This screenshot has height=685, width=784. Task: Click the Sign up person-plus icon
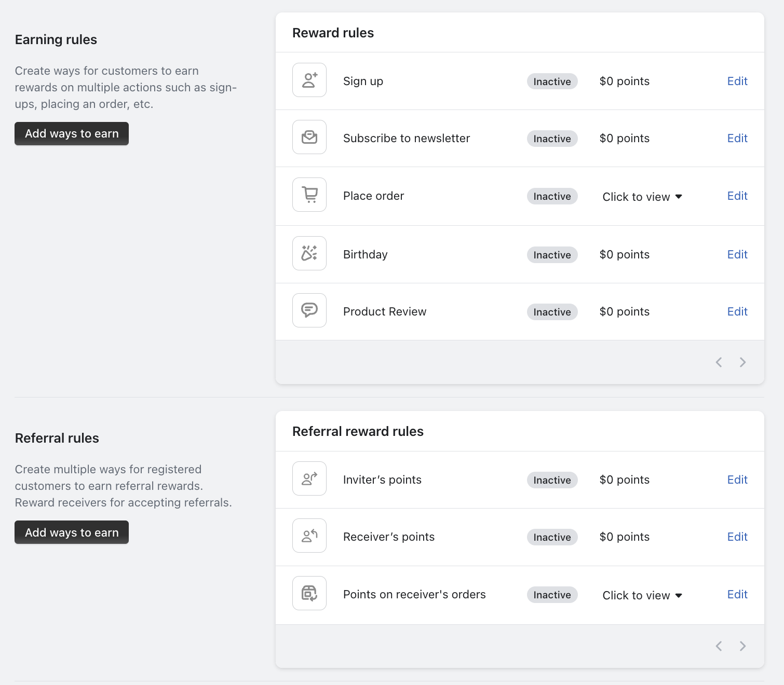(x=309, y=80)
